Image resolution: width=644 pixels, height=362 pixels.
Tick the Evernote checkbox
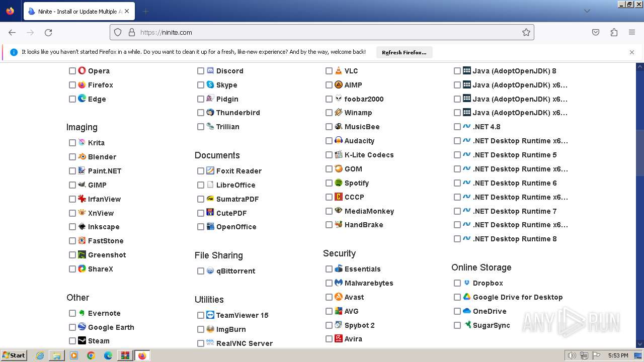(72, 313)
